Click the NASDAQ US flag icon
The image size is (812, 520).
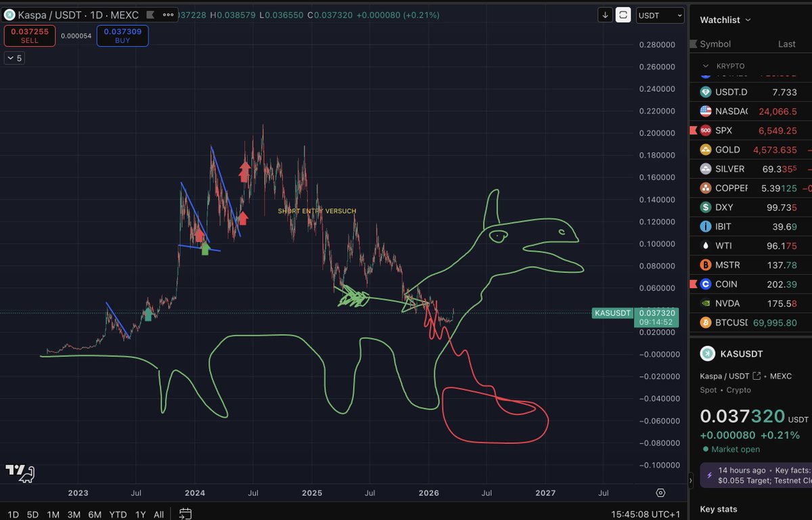706,111
